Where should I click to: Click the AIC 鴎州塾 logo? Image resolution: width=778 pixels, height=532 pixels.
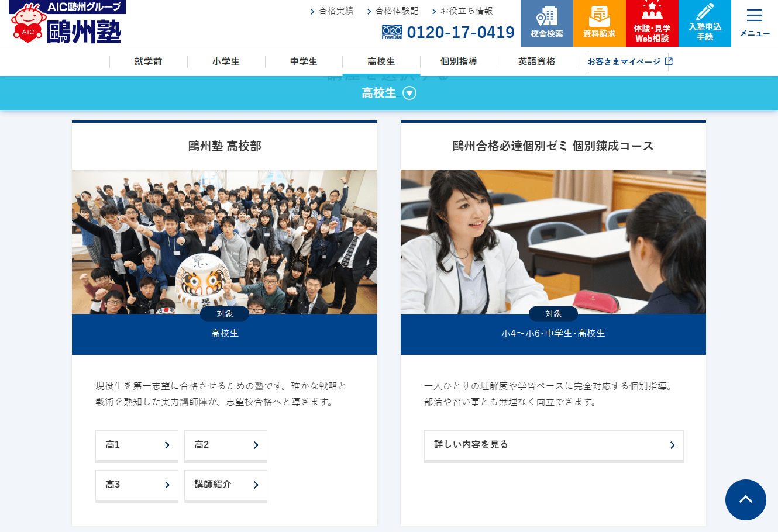click(x=67, y=23)
